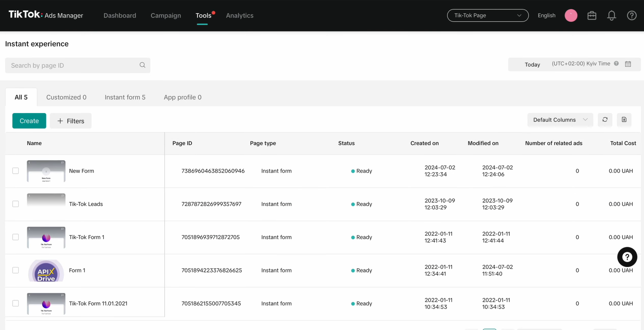
Task: Click the Instant form type of Form 1
Action: click(x=276, y=270)
